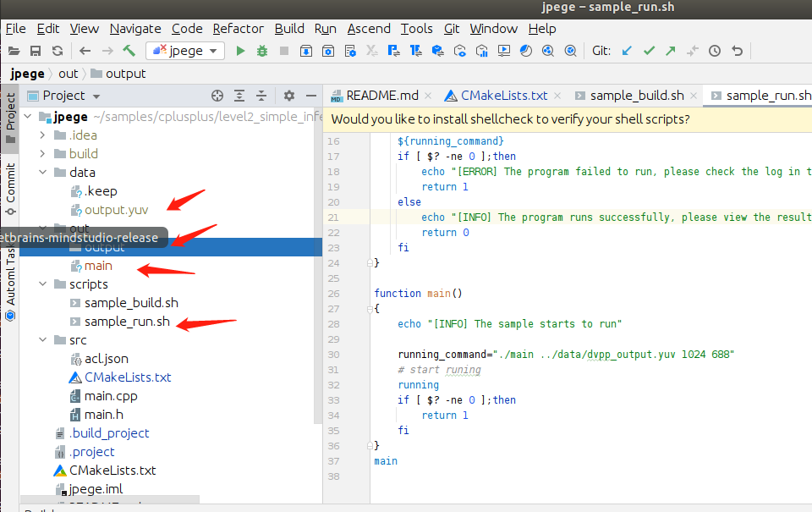Click Collapse All icon in Project panel
This screenshot has width=812, height=512.
(x=261, y=96)
